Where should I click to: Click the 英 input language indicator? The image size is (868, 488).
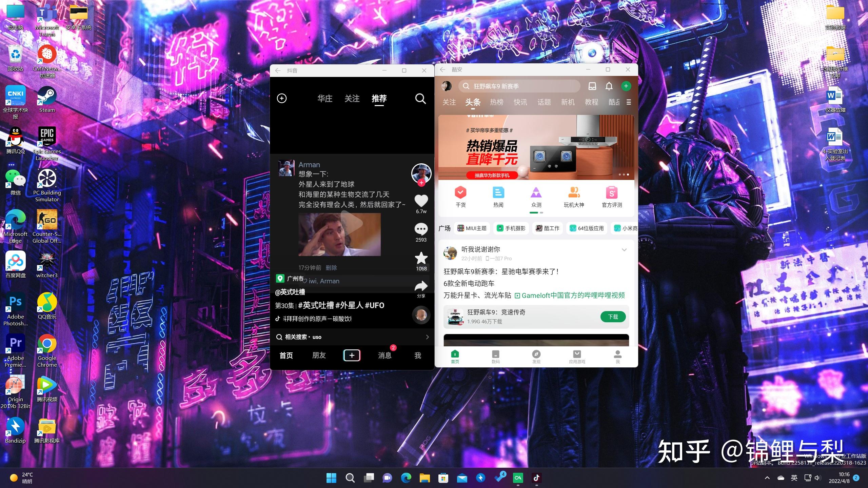pyautogui.click(x=794, y=478)
